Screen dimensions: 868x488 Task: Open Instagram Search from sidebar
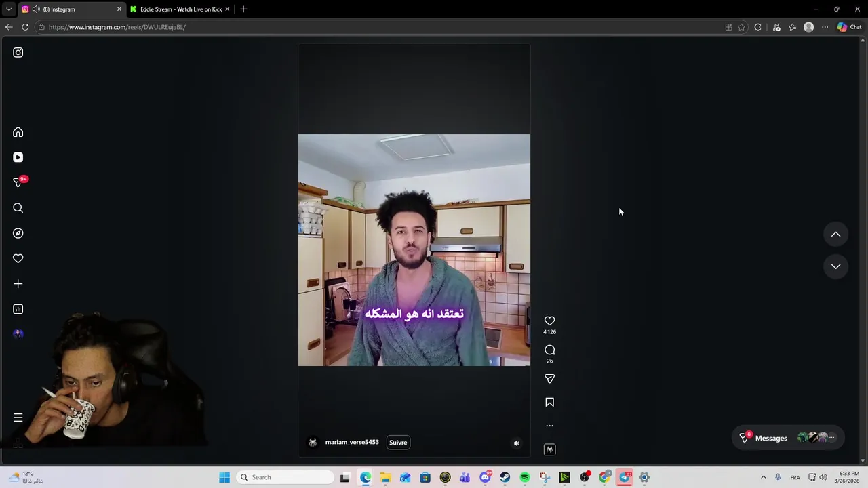click(18, 208)
